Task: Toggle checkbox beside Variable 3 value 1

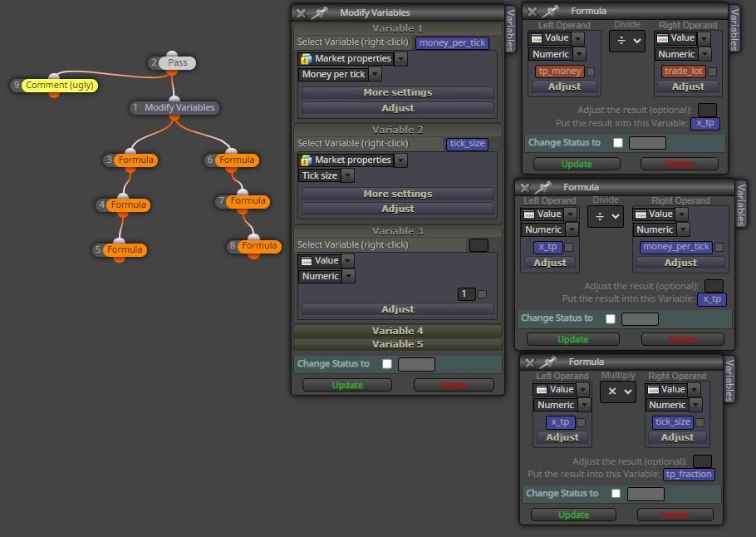Action: 482,293
